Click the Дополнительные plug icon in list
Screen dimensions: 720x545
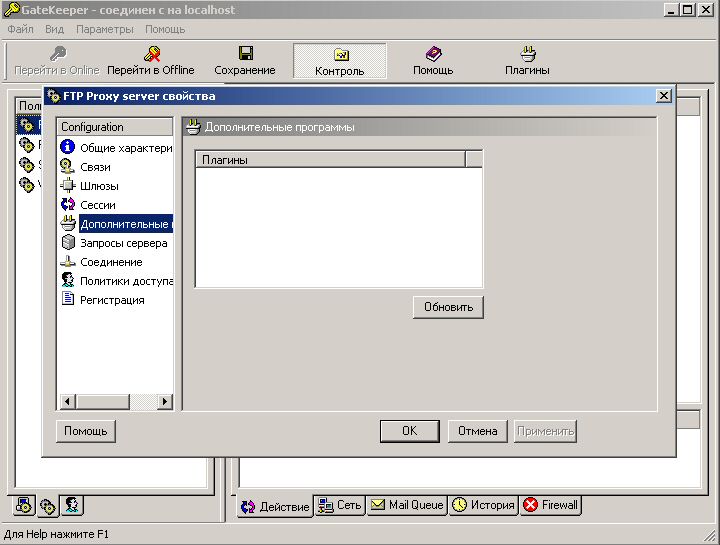[x=68, y=223]
